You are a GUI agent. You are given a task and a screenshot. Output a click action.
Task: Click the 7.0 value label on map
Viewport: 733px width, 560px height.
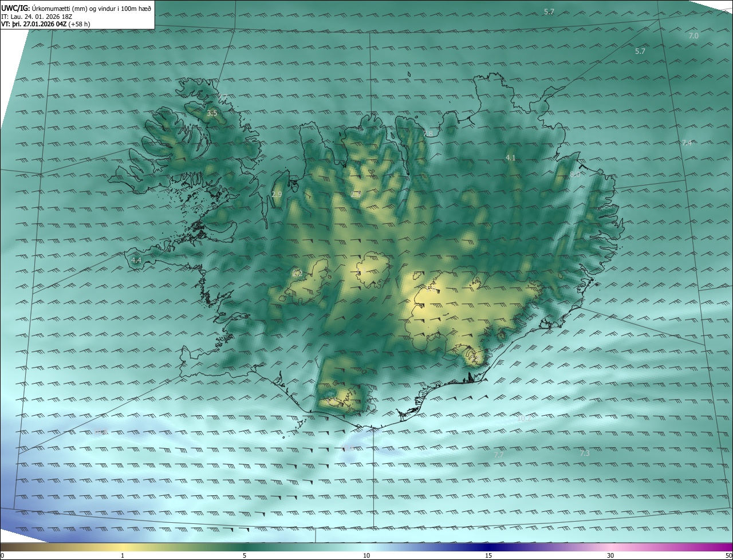(x=693, y=36)
